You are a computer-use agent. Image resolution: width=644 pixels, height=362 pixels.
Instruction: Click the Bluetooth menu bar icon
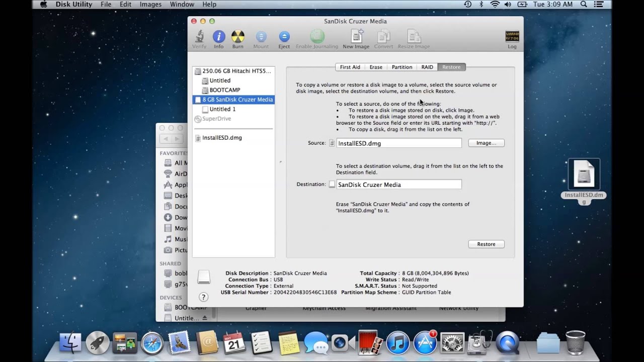tap(481, 5)
